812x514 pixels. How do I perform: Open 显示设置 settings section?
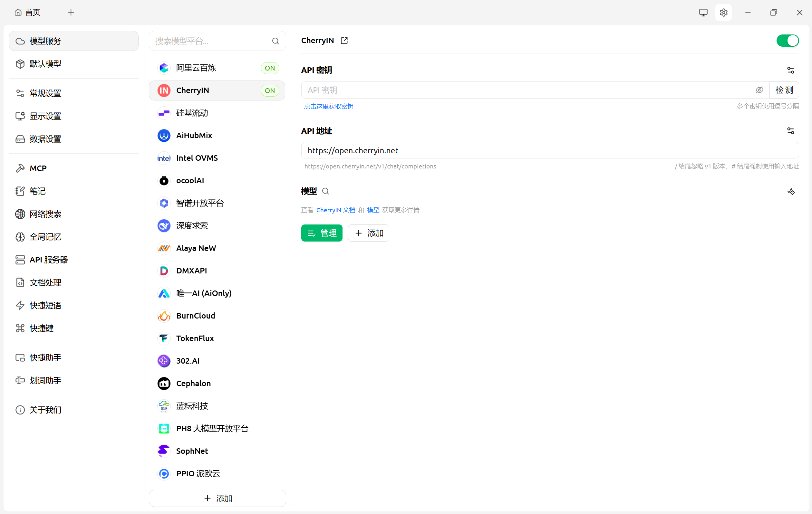pyautogui.click(x=74, y=116)
